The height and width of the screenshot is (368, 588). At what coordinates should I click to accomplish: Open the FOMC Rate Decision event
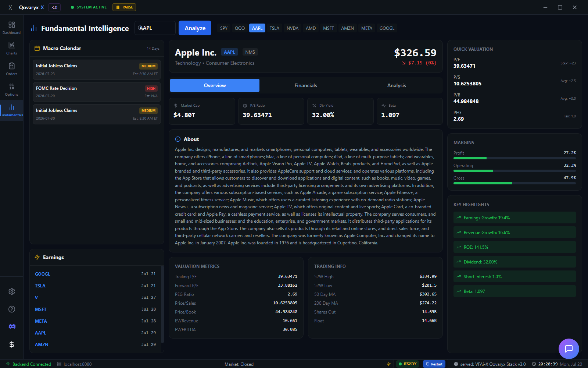tap(97, 92)
